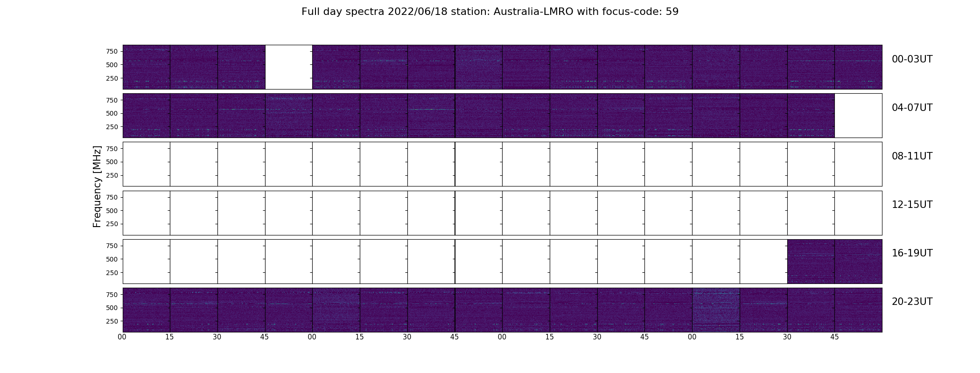This screenshot has height=373, width=980.
Task: Select the 750 tick of the 12-15UT row
Action: tap(112, 197)
